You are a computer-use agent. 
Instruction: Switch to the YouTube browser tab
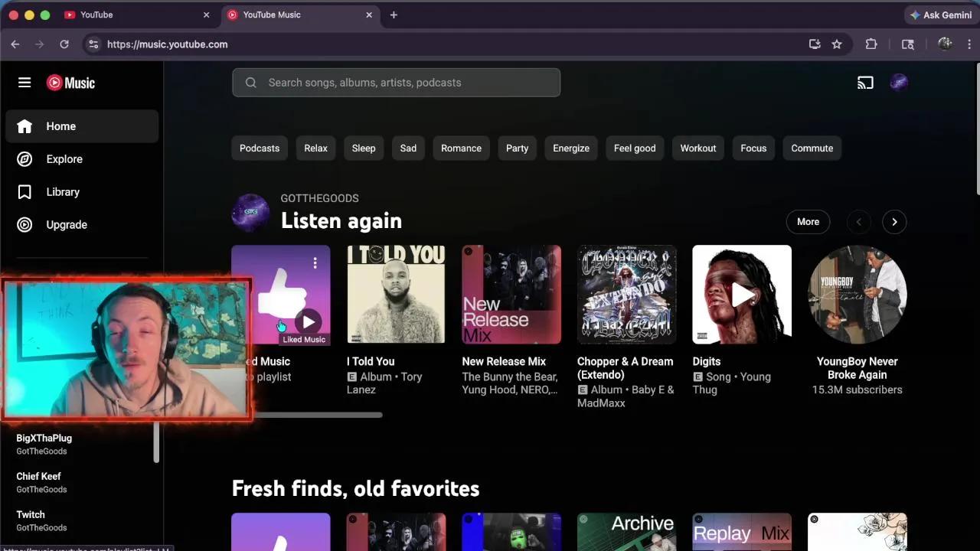[136, 15]
